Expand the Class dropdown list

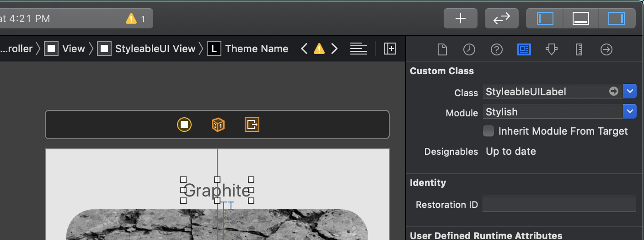630,92
